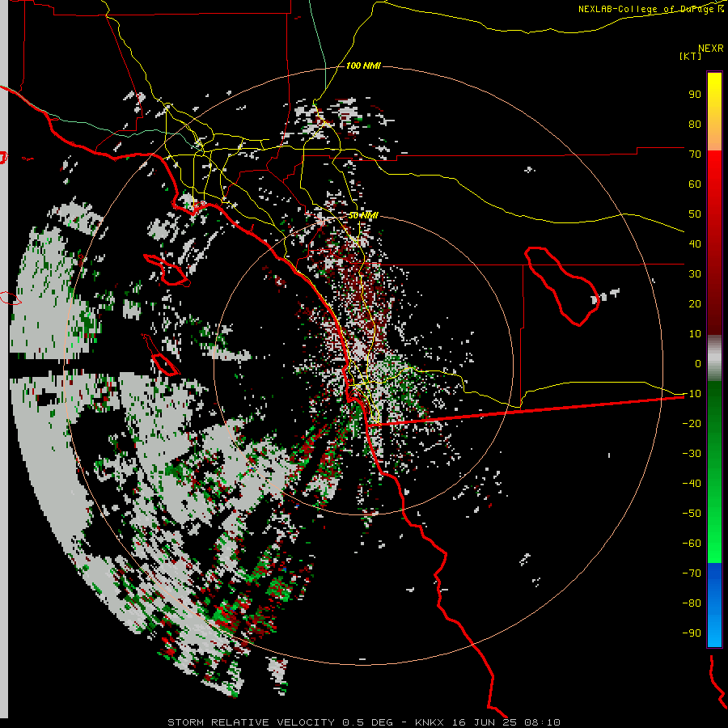Image resolution: width=728 pixels, height=728 pixels.
Task: Click the 70 value on velocity scale
Action: click(x=695, y=154)
